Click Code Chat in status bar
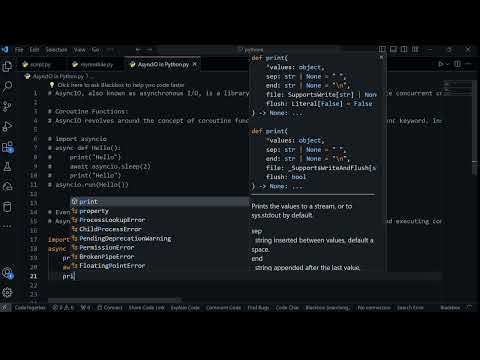This screenshot has height=360, width=480. point(287,308)
